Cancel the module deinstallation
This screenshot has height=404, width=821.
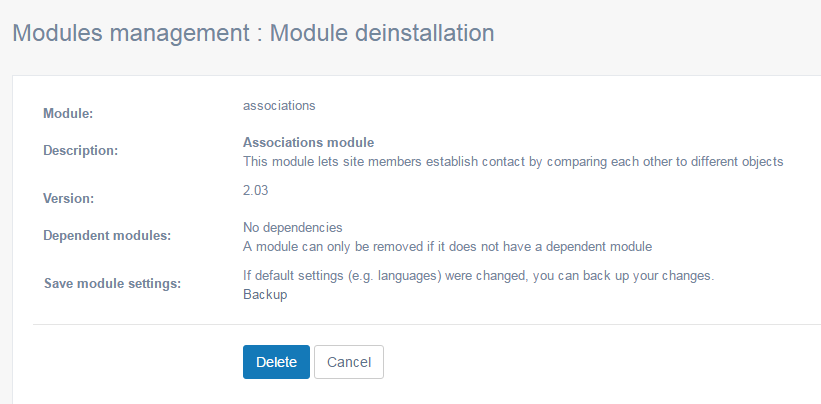pyautogui.click(x=349, y=362)
